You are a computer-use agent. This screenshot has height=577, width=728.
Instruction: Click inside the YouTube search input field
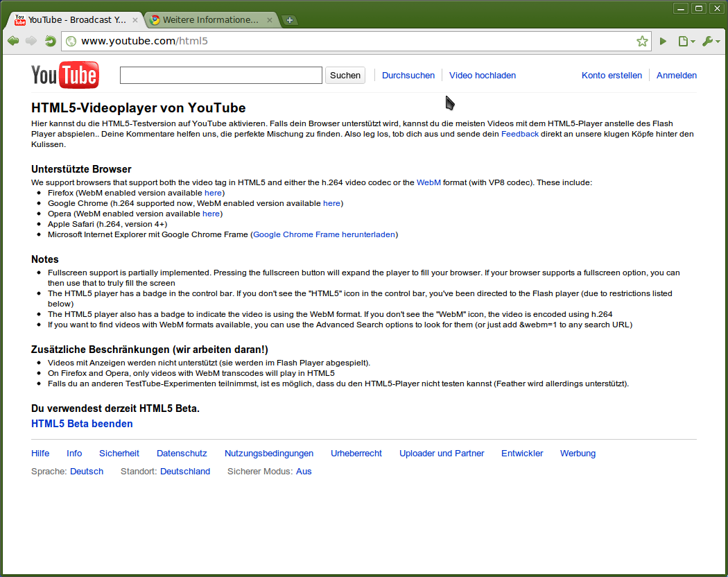[220, 75]
